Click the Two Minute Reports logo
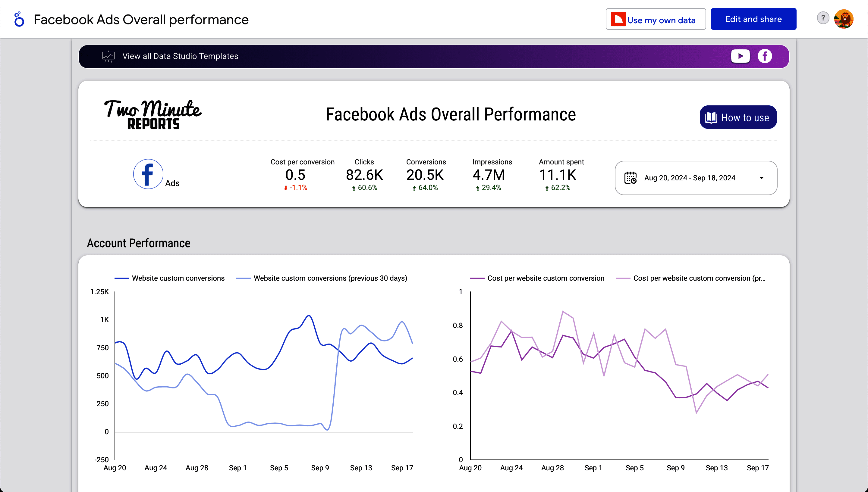Screen dimensions: 868x492 click(x=153, y=114)
